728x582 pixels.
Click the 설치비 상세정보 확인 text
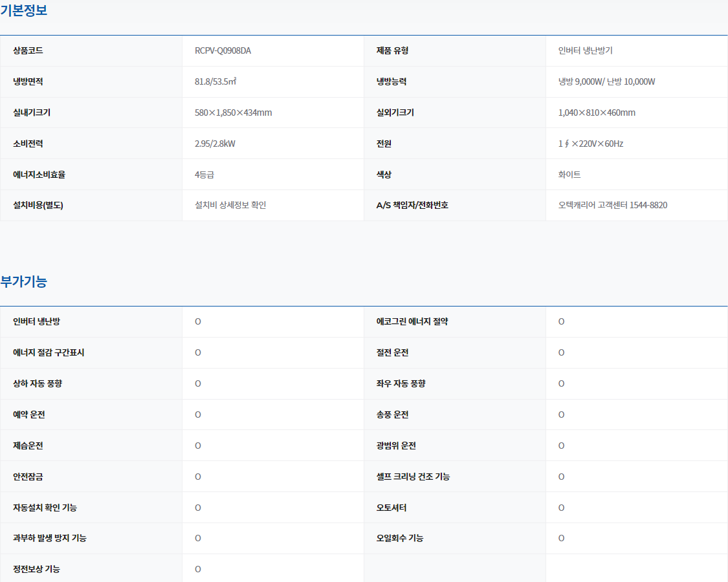230,205
